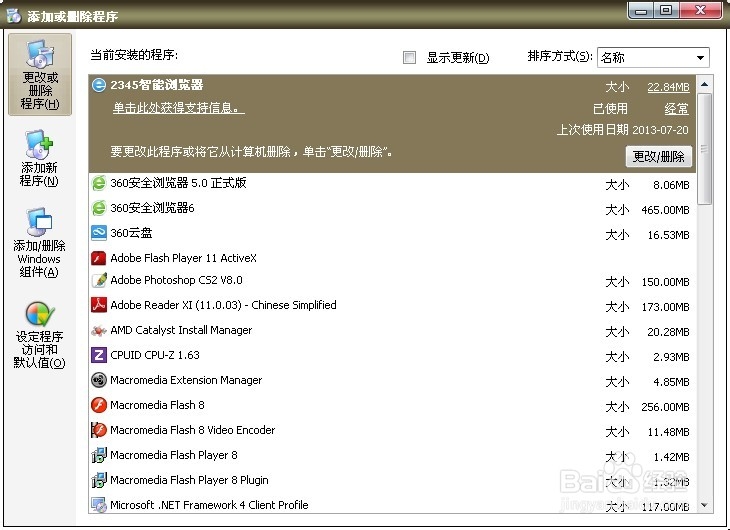Select AMD Catalyst Install Manager entry
The width and height of the screenshot is (730, 530).
tap(392, 331)
